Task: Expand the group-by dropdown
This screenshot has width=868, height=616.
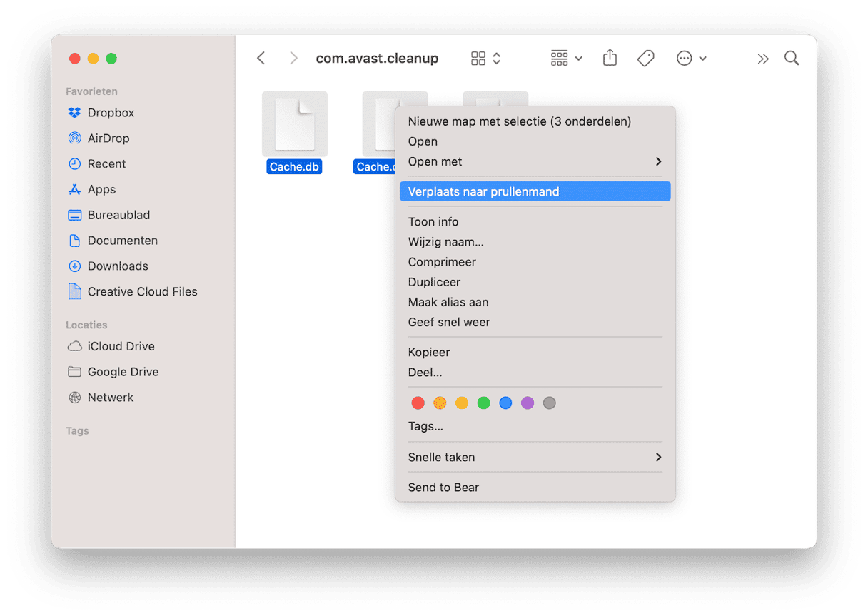Action: tap(567, 59)
